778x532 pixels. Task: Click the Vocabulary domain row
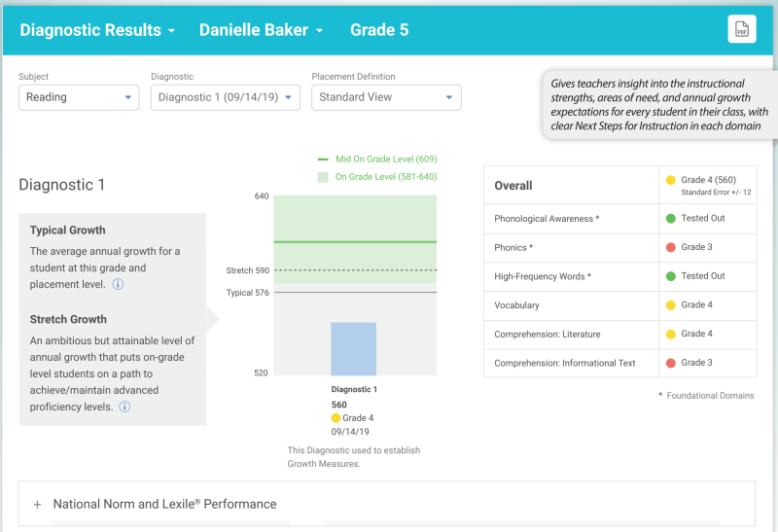pos(571,305)
